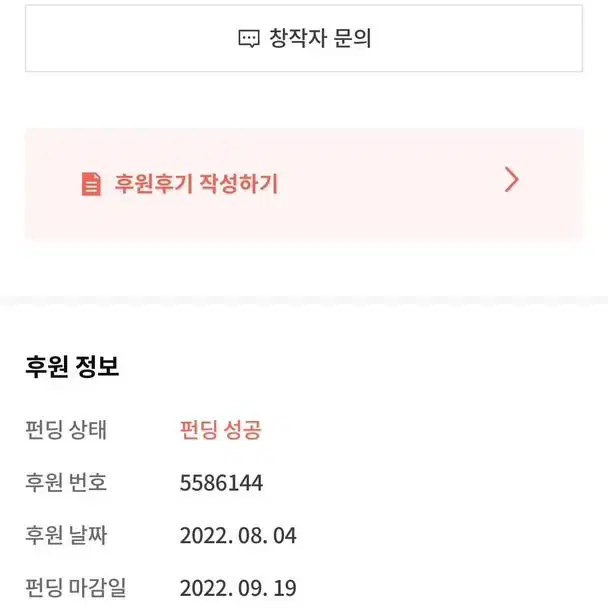This screenshot has height=608, width=608.
Task: Click the red document icon in review banner
Action: pyautogui.click(x=91, y=184)
